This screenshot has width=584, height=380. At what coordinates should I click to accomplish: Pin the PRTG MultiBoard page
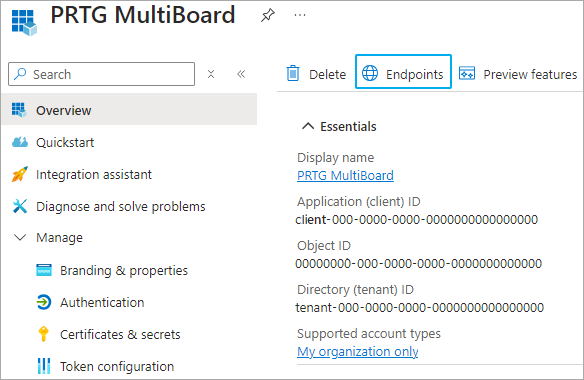tap(267, 15)
